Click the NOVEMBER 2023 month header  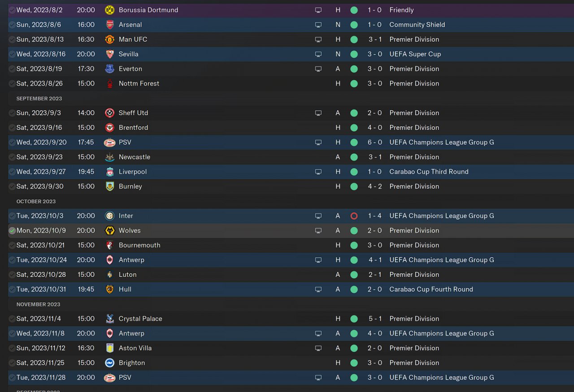38,305
